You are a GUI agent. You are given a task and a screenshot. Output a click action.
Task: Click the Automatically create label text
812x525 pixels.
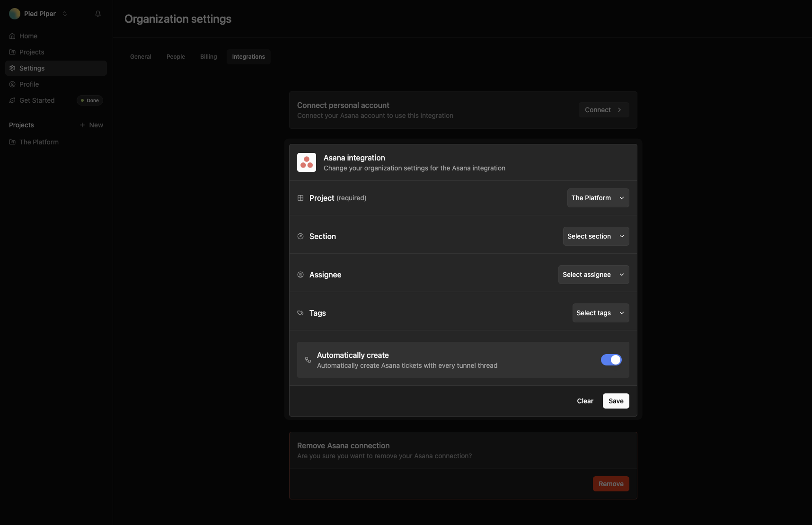pyautogui.click(x=353, y=355)
